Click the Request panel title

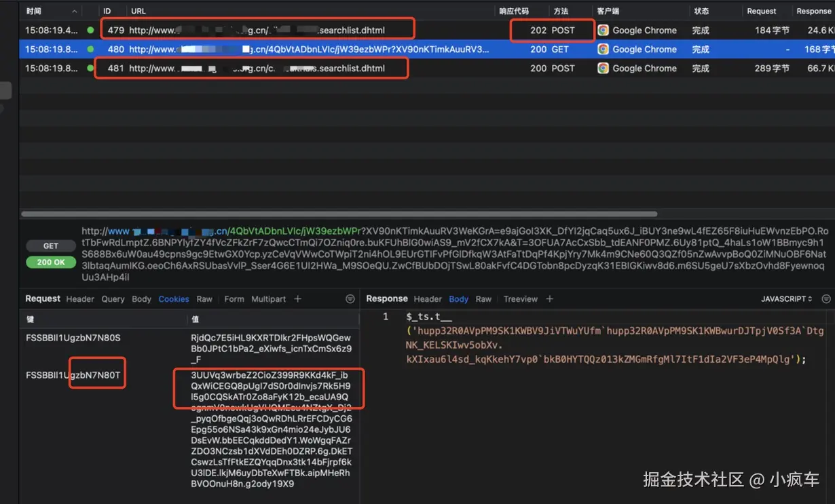pos(43,299)
